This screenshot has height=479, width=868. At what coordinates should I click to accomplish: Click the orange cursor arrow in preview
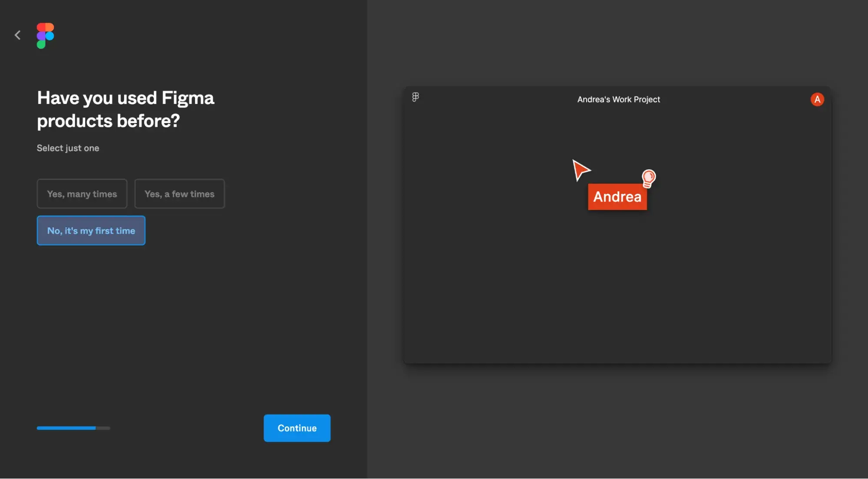pos(581,170)
